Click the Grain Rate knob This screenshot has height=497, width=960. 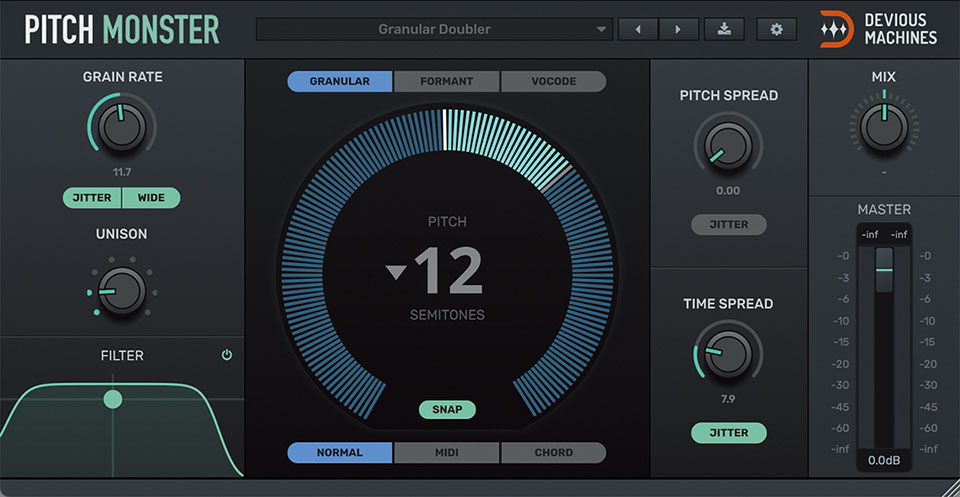(x=122, y=127)
